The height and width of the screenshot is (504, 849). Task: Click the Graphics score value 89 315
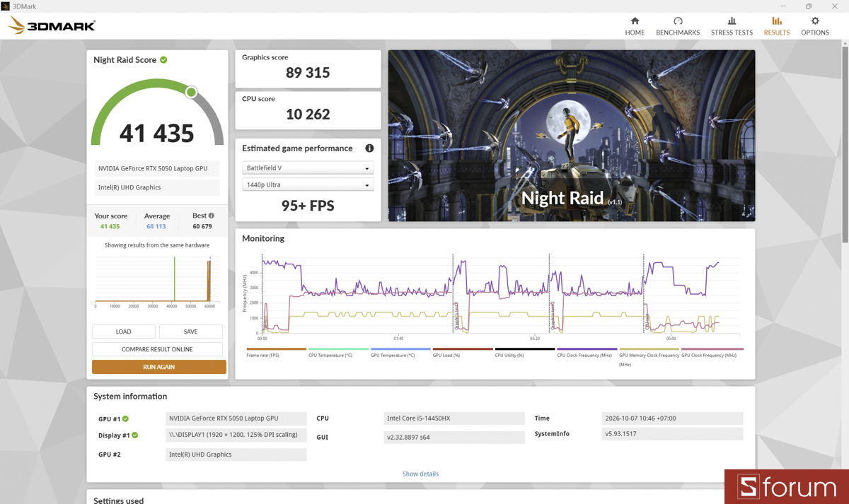308,73
